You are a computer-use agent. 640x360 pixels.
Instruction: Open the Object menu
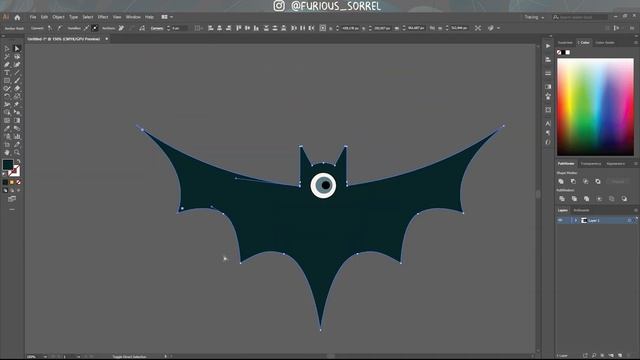(x=58, y=17)
